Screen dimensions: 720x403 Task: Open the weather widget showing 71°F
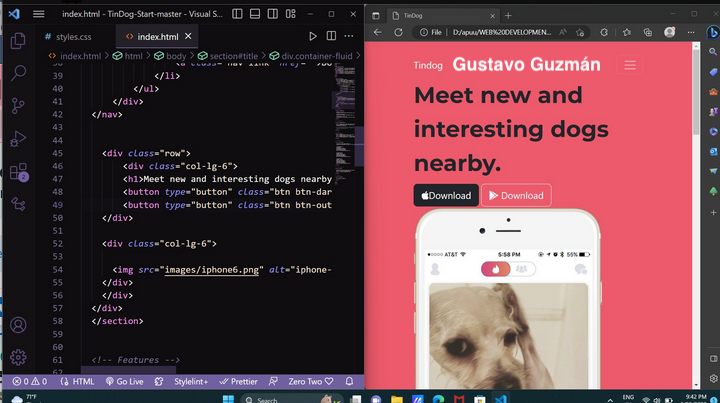click(25, 398)
